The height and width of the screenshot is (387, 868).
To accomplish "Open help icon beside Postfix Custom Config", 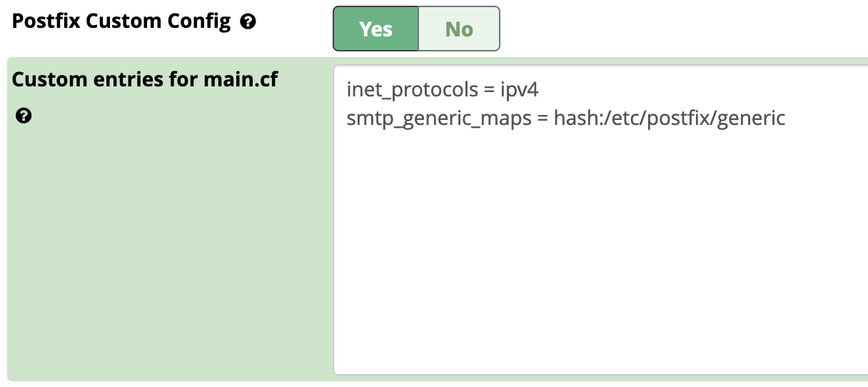I will [x=248, y=22].
